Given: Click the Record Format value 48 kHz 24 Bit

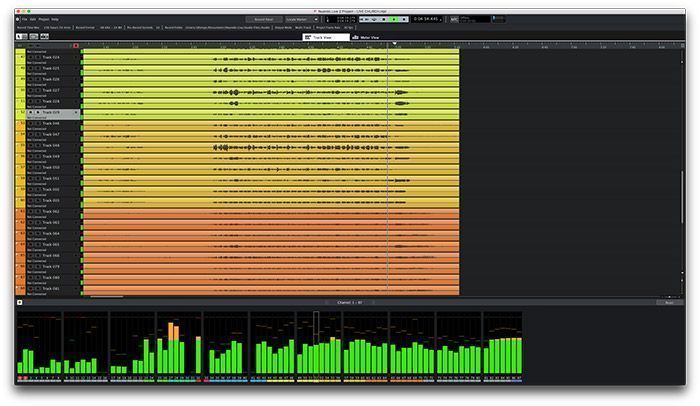Looking at the screenshot, I should pos(110,27).
